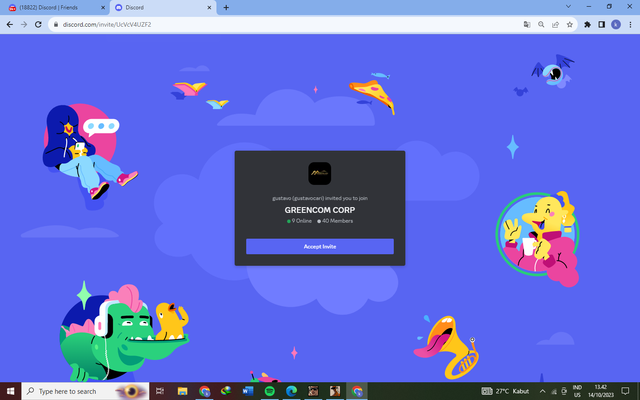Click the GREENCOM CORP server name

[x=320, y=210]
